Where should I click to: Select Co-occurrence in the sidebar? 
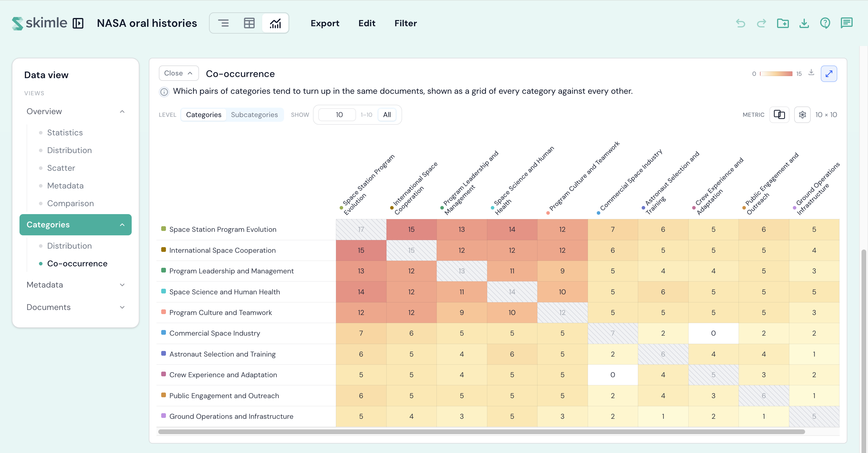(x=77, y=264)
